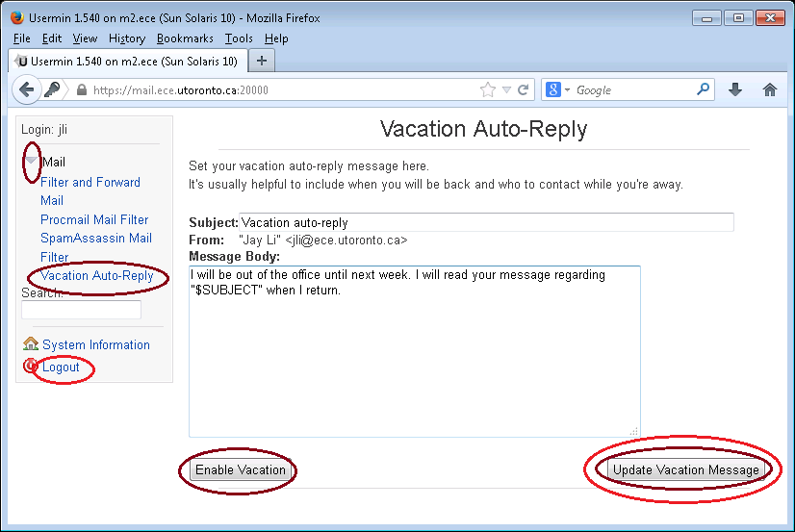Open the Google search engine dropdown
Screen dimensions: 795x532
[557, 90]
